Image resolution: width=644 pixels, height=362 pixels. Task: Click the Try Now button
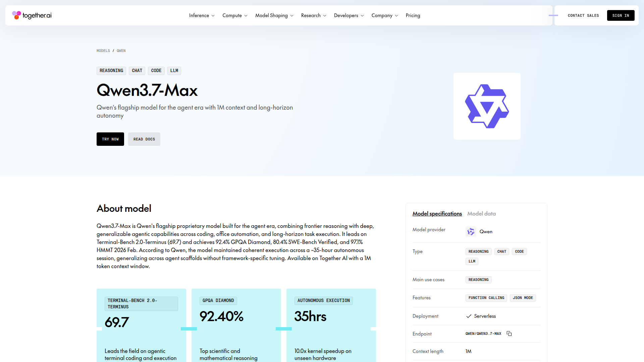click(x=110, y=139)
